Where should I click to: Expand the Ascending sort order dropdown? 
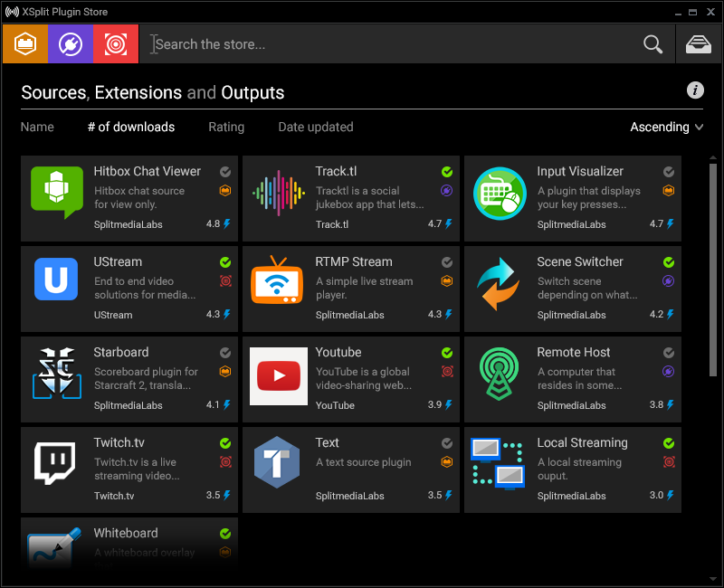click(x=666, y=128)
